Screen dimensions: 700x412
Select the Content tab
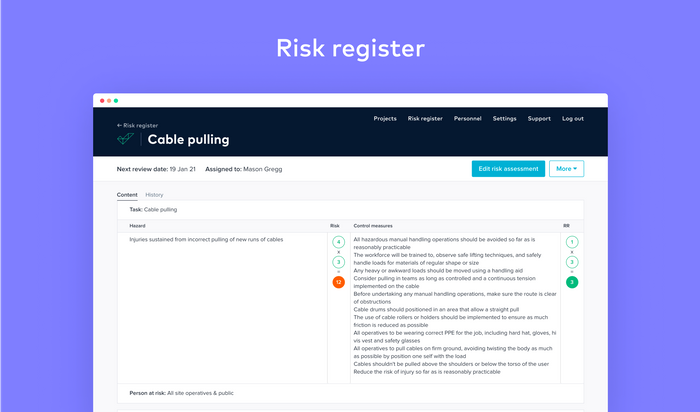127,195
